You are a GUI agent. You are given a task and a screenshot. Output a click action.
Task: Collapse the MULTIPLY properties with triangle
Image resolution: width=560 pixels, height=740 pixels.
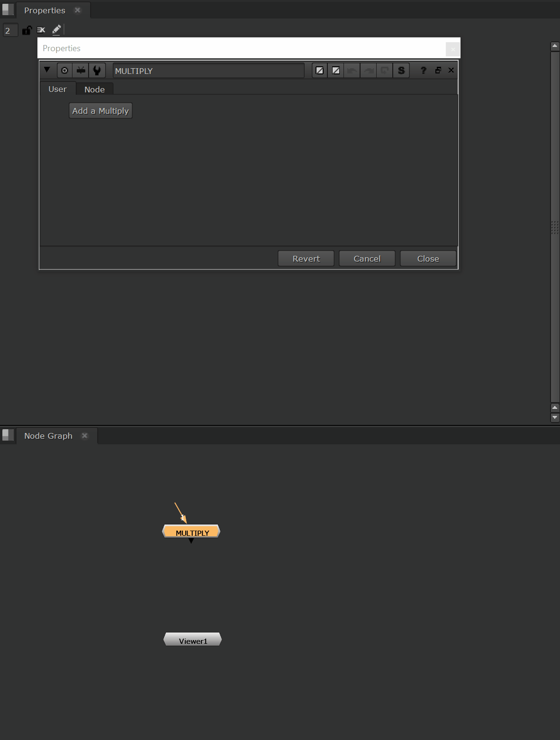point(47,70)
